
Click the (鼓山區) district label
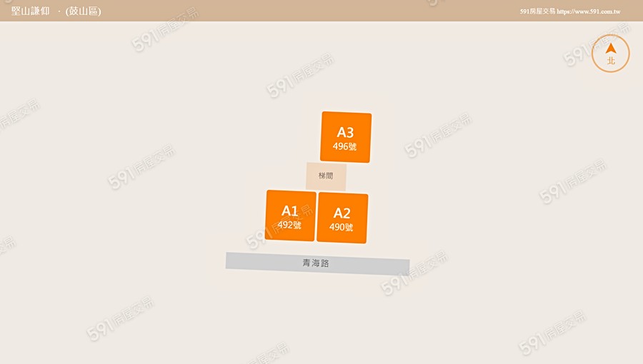pos(84,11)
